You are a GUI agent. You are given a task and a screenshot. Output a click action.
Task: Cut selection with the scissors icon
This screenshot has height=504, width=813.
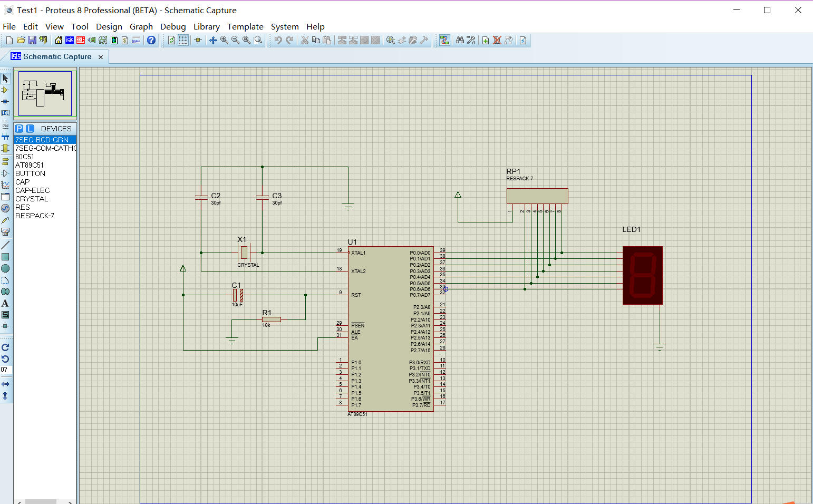(305, 40)
